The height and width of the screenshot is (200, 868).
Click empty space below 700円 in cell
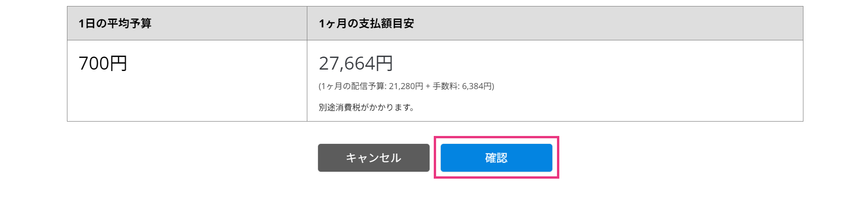(187, 100)
